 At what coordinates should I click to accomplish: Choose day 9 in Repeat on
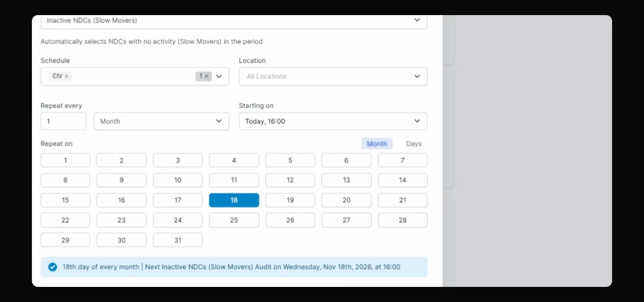tap(121, 180)
